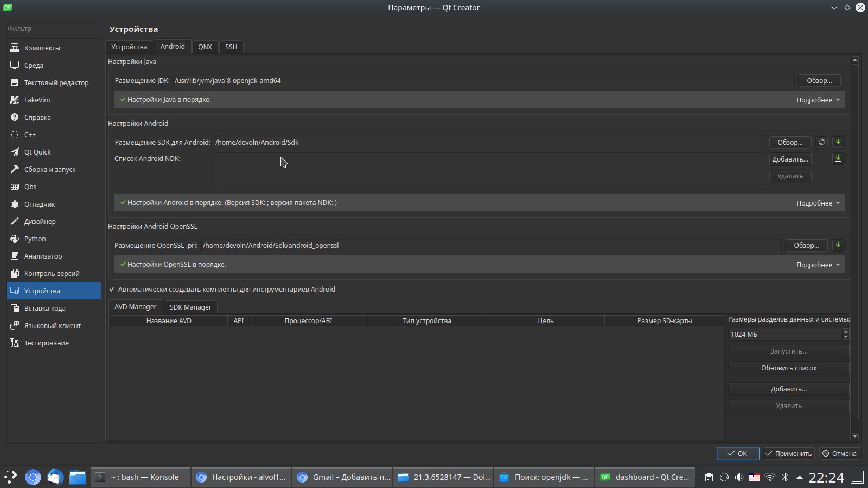Switch to dashboard Qt Creator taskbar item

click(644, 477)
